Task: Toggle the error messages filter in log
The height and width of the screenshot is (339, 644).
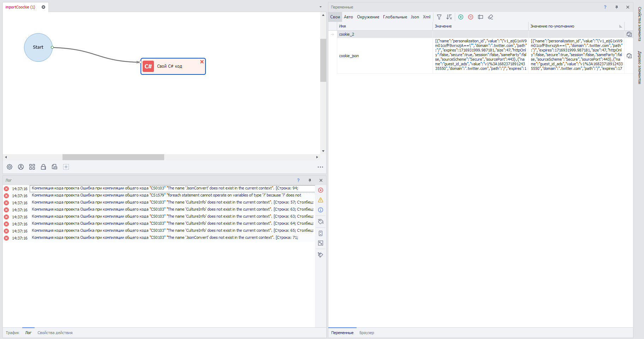Action: (321, 190)
